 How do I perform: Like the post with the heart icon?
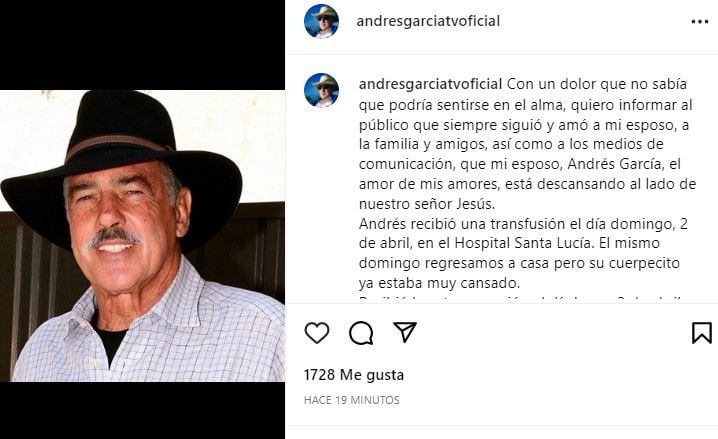coord(317,333)
